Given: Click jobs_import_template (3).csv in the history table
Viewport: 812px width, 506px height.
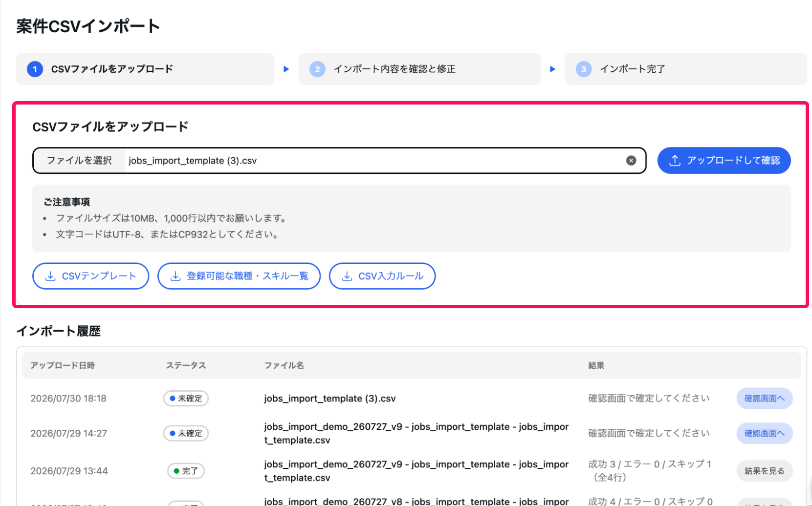Looking at the screenshot, I should pos(330,399).
